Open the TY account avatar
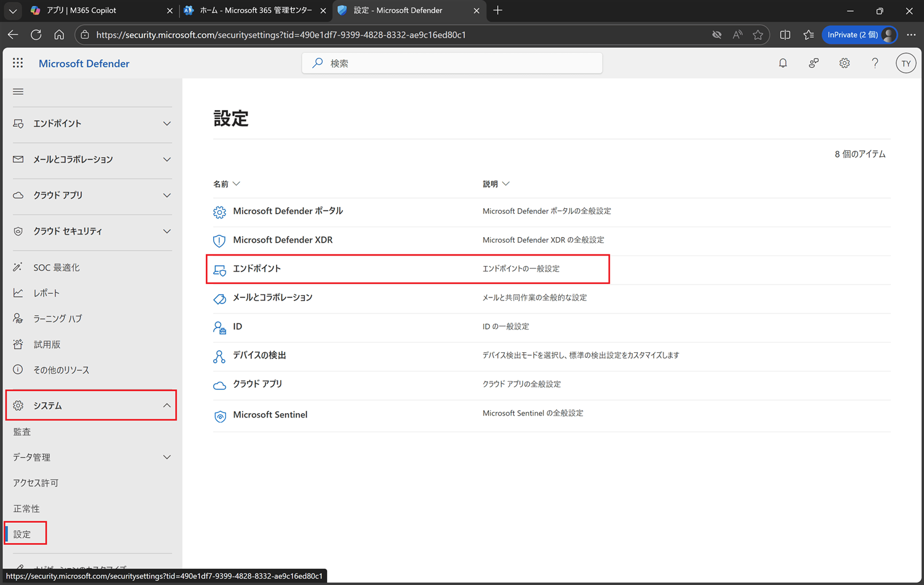The height and width of the screenshot is (585, 924). [x=906, y=63]
